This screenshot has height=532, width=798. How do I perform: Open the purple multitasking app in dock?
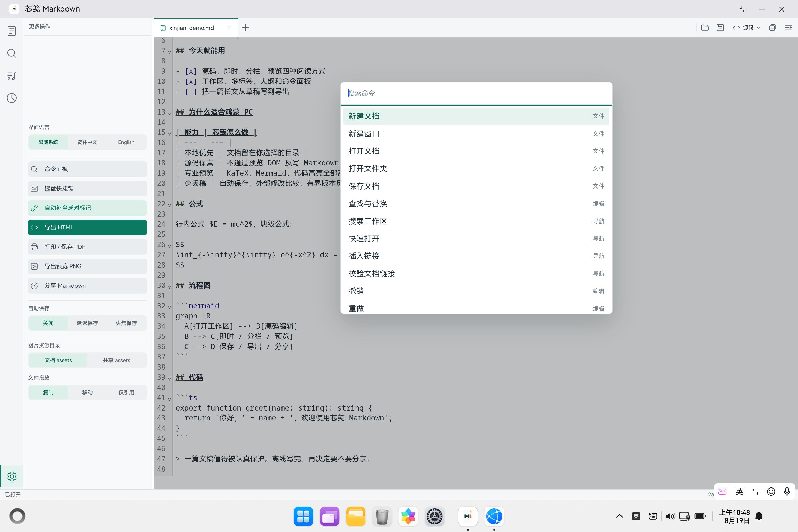tap(329, 516)
